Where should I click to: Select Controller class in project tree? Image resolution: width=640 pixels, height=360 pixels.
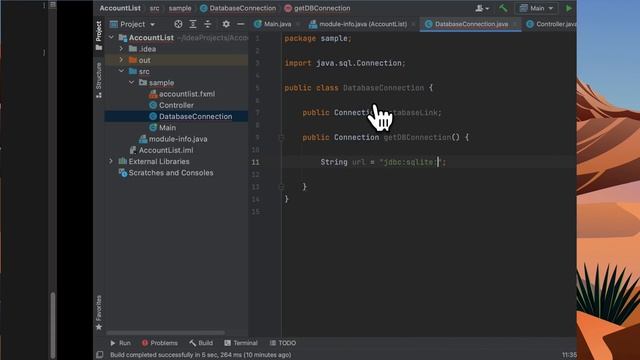tap(171, 105)
